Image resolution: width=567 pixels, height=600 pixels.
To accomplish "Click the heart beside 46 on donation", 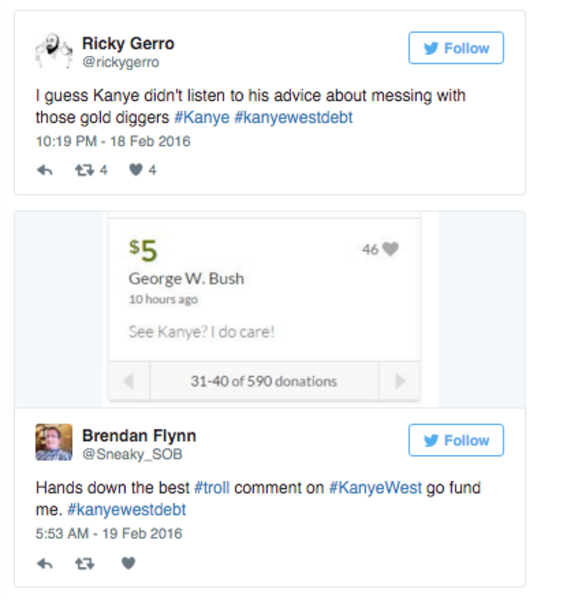I will pyautogui.click(x=391, y=249).
